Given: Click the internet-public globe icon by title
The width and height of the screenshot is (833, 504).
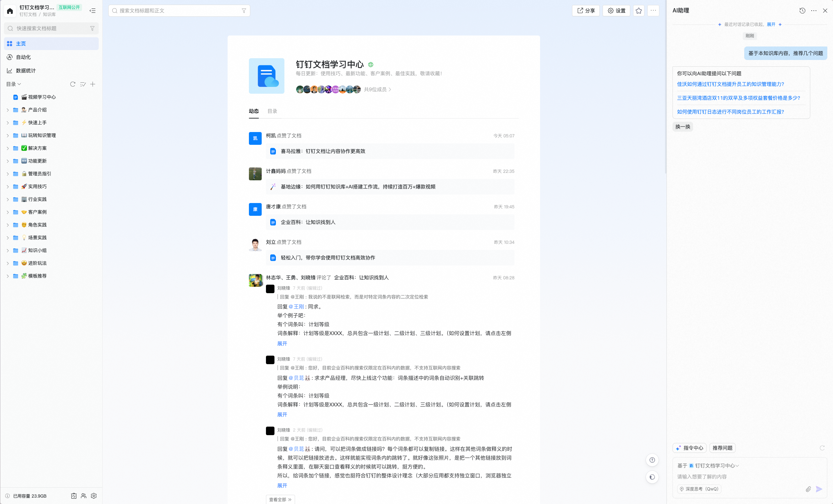Looking at the screenshot, I should (371, 65).
